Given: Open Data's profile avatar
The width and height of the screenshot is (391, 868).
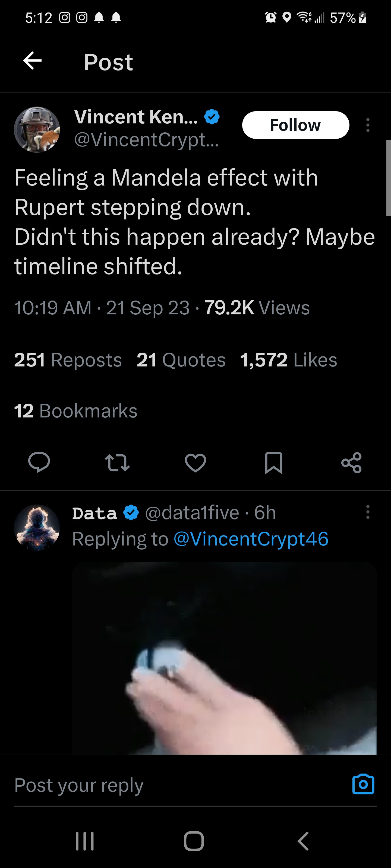Looking at the screenshot, I should (37, 527).
